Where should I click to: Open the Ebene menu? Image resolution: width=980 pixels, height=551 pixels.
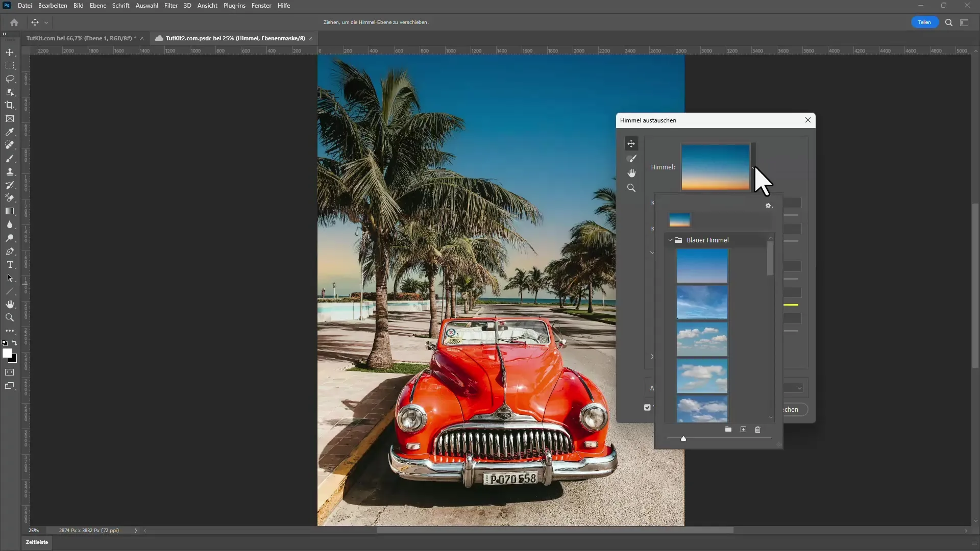click(x=98, y=6)
